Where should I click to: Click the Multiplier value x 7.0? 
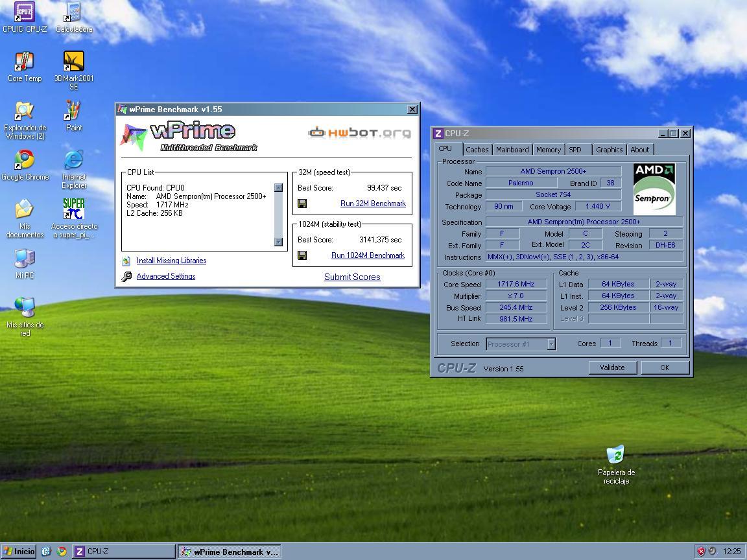tap(516, 296)
